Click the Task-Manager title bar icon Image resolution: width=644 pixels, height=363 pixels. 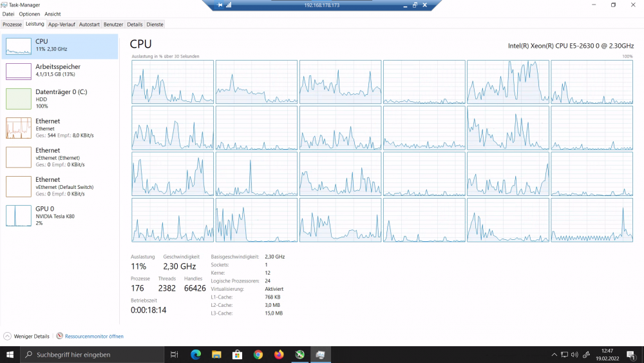[4, 5]
